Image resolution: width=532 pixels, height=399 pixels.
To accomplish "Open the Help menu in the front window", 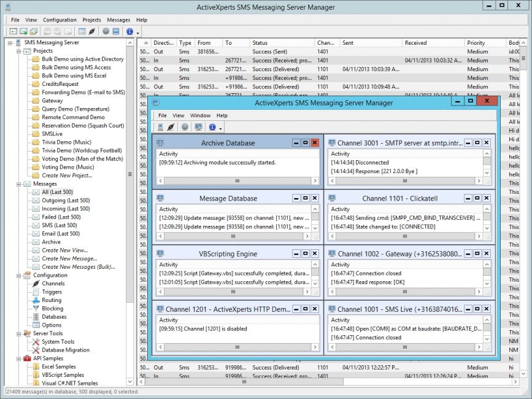I will 222,115.
